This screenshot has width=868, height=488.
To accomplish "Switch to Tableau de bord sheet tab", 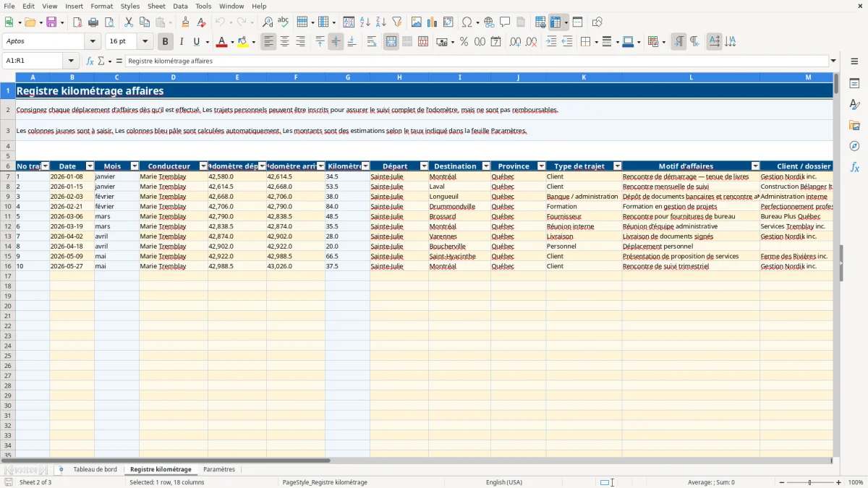I will click(x=95, y=470).
